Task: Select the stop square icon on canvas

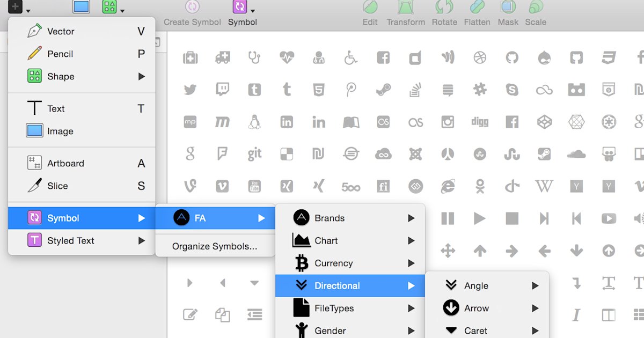Action: coord(512,218)
